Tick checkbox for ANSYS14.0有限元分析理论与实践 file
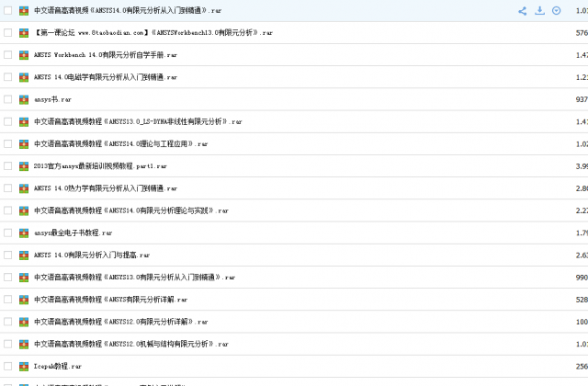This screenshot has width=588, height=386. click(x=8, y=210)
